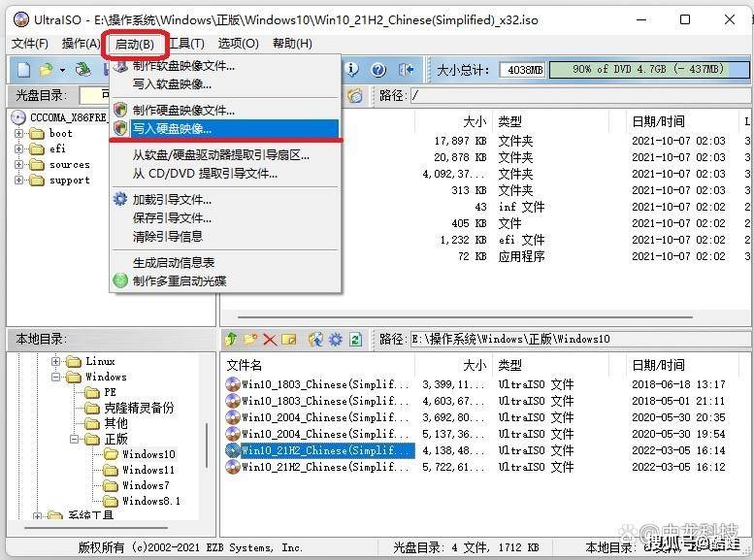Click the Open file folder icon

coord(46,70)
